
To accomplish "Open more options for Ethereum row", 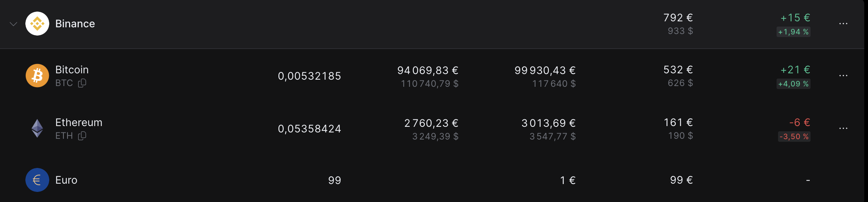I will coord(843,128).
